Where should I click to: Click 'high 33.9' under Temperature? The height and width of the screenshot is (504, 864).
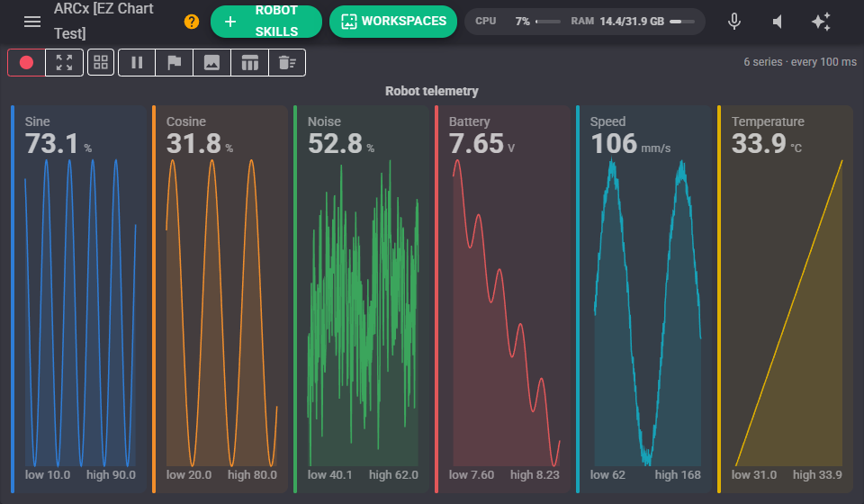[x=817, y=475]
